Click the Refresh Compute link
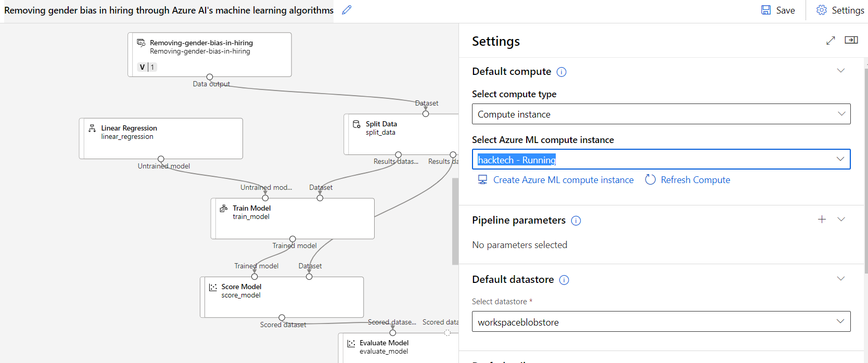The image size is (868, 363). 687,180
